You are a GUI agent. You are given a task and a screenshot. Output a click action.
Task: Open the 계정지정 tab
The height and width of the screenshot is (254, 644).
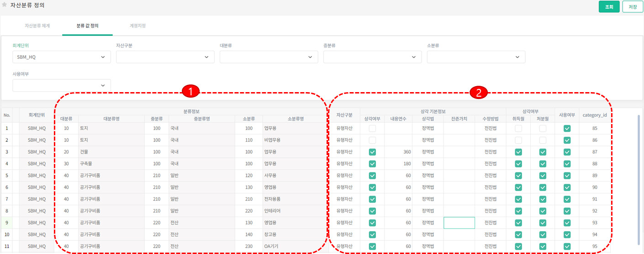click(x=137, y=26)
